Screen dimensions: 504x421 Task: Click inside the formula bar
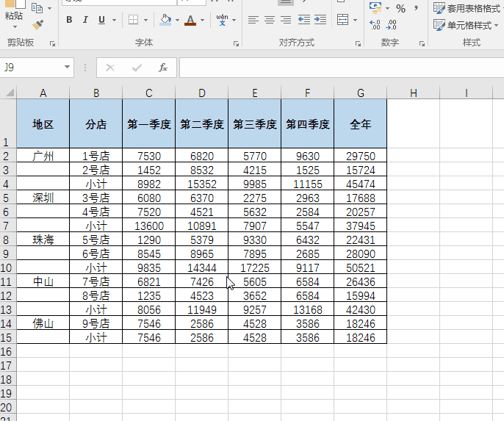click(x=342, y=68)
